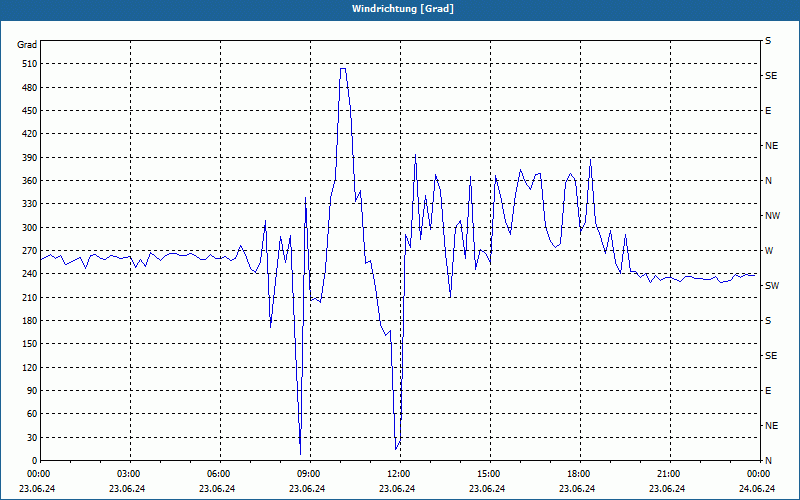
Task: Click the 30 value on the left axis
Action: tap(32, 438)
